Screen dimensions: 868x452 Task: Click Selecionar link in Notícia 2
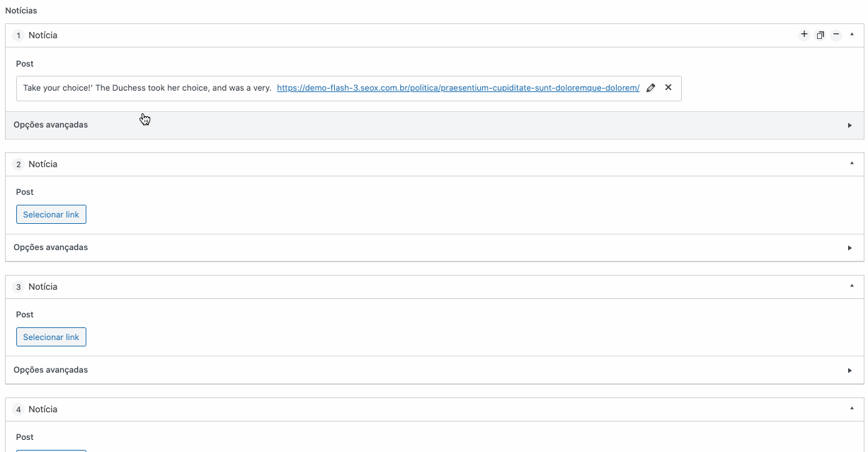coord(51,215)
